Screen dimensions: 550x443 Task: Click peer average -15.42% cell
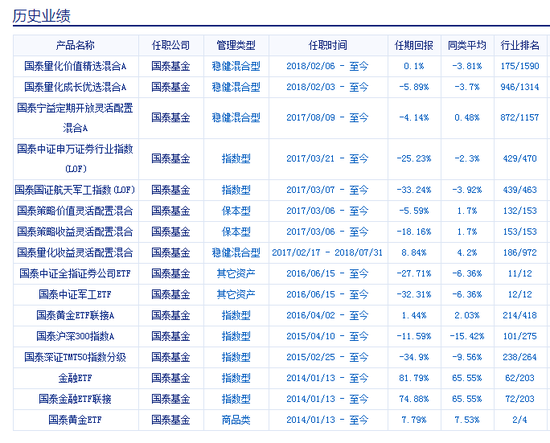click(x=467, y=336)
